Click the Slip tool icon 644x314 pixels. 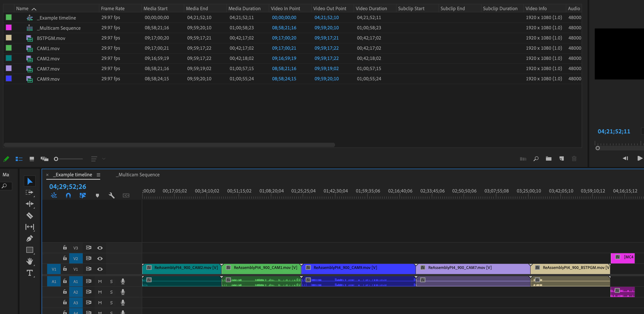[30, 227]
